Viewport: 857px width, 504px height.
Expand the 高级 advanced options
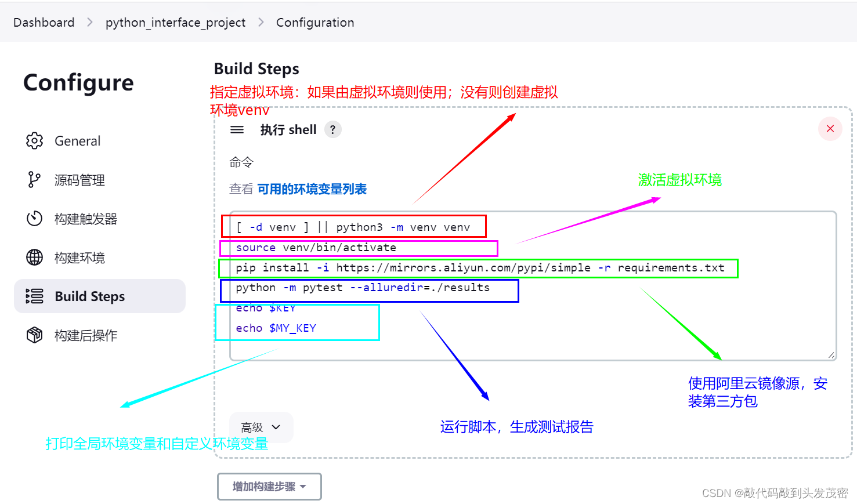point(261,427)
